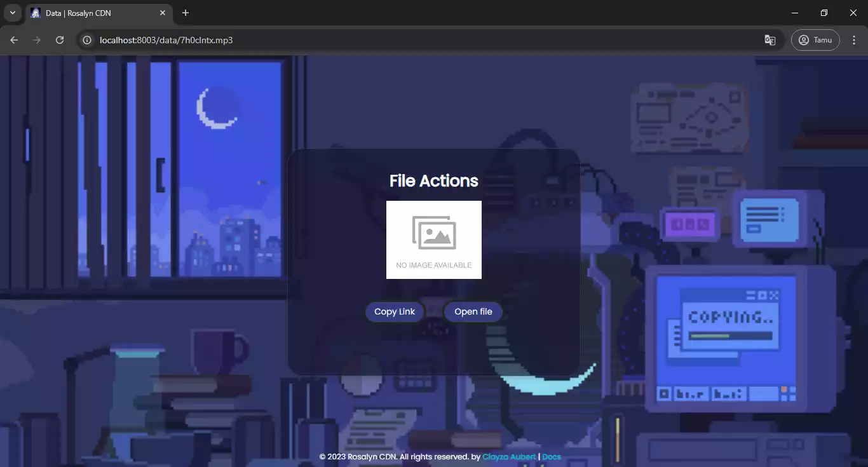Click the Copy Link button

[394, 312]
